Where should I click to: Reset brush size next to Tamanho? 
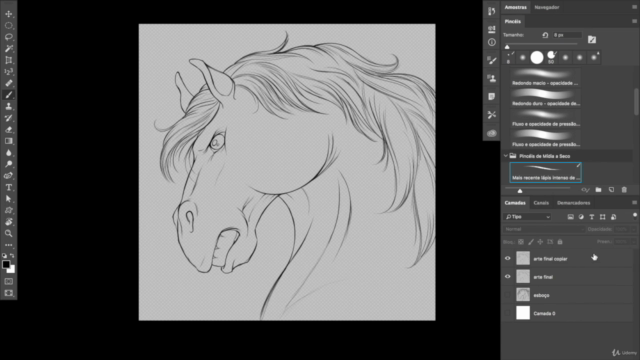545,35
